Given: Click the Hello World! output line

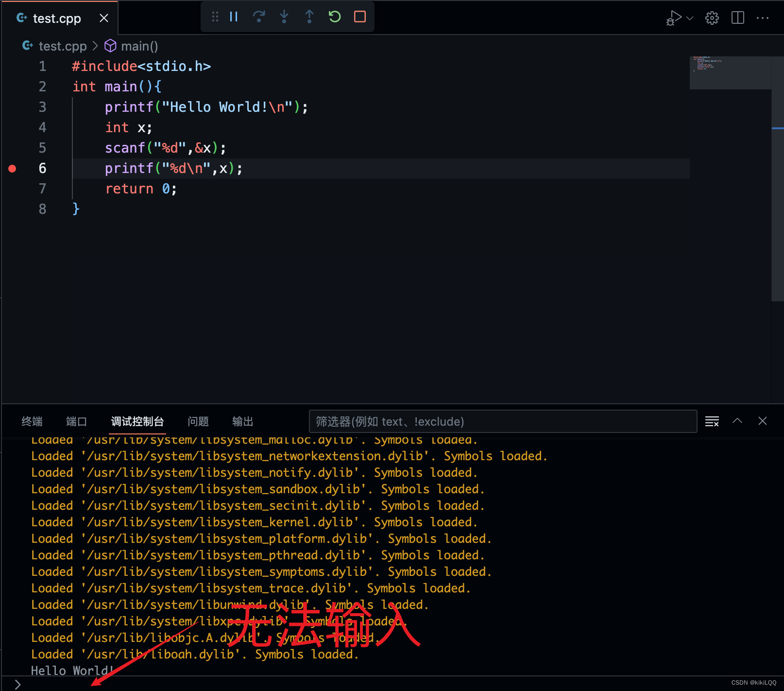Looking at the screenshot, I should tap(73, 671).
